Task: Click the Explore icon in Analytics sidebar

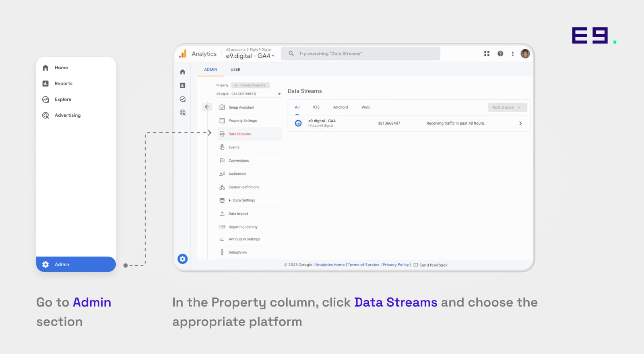Action: click(x=183, y=99)
